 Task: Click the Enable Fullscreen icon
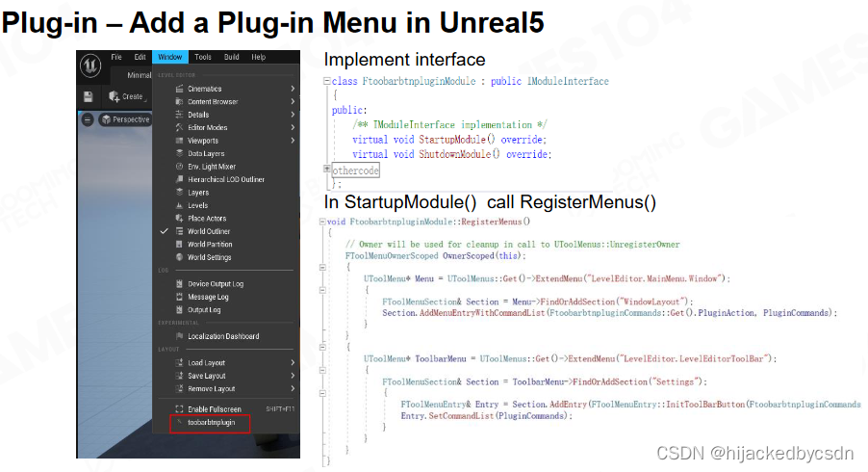(179, 408)
